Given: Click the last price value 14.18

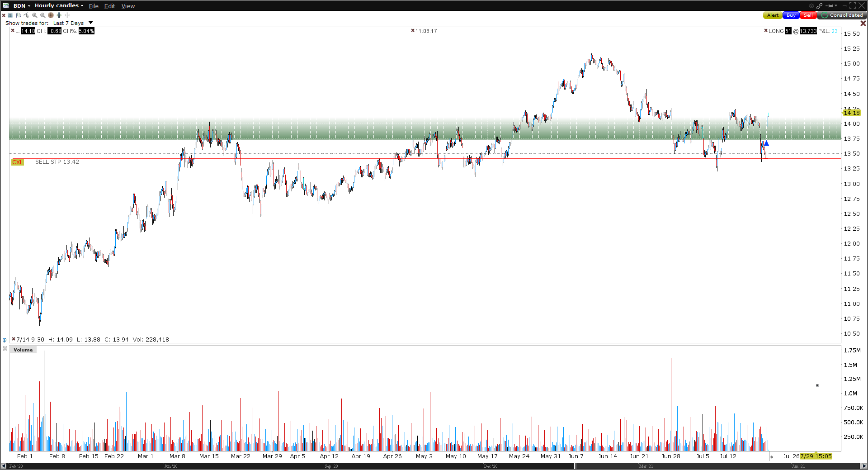Looking at the screenshot, I should click(28, 31).
